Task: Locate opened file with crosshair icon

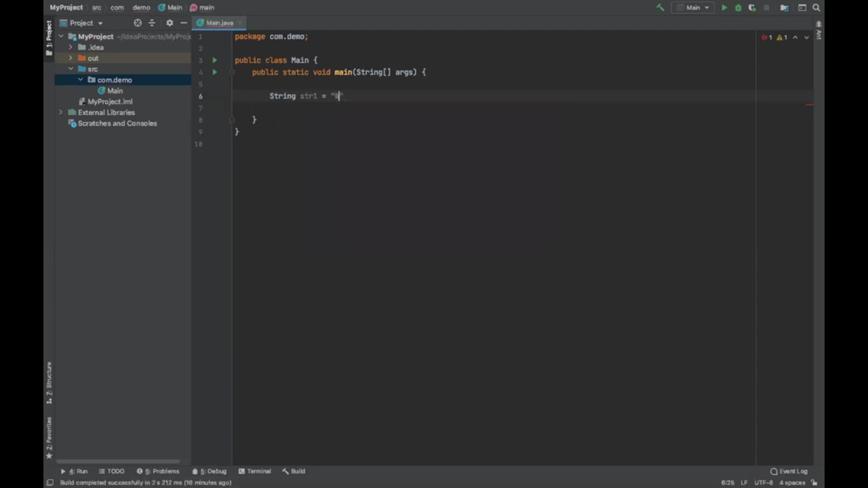Action: [137, 23]
